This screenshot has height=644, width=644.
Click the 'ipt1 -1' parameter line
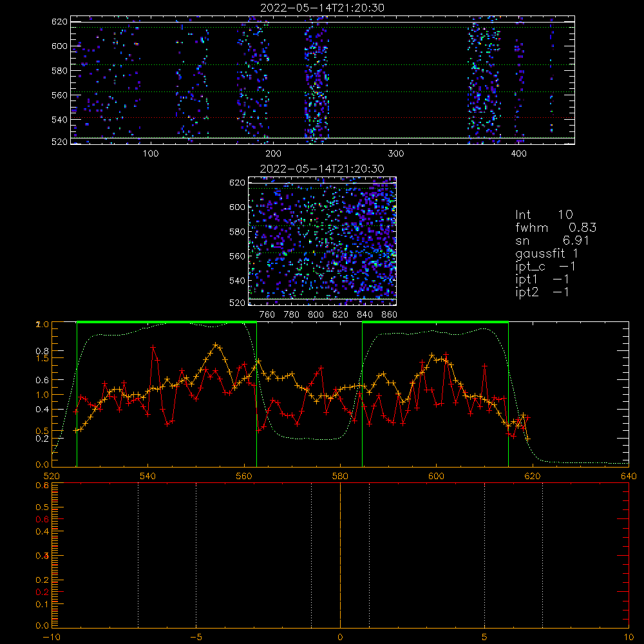point(542,279)
